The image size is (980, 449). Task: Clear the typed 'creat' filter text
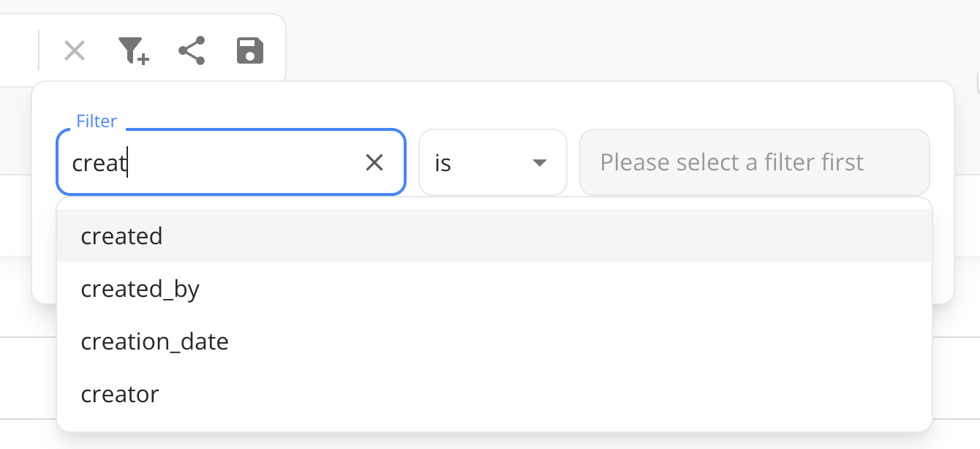click(x=374, y=163)
